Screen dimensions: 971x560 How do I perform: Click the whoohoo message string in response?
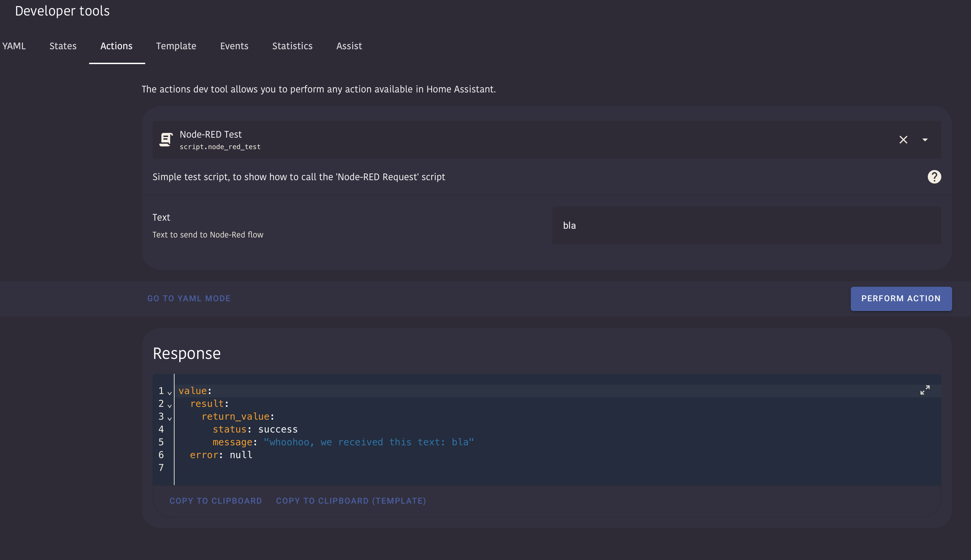coord(369,442)
